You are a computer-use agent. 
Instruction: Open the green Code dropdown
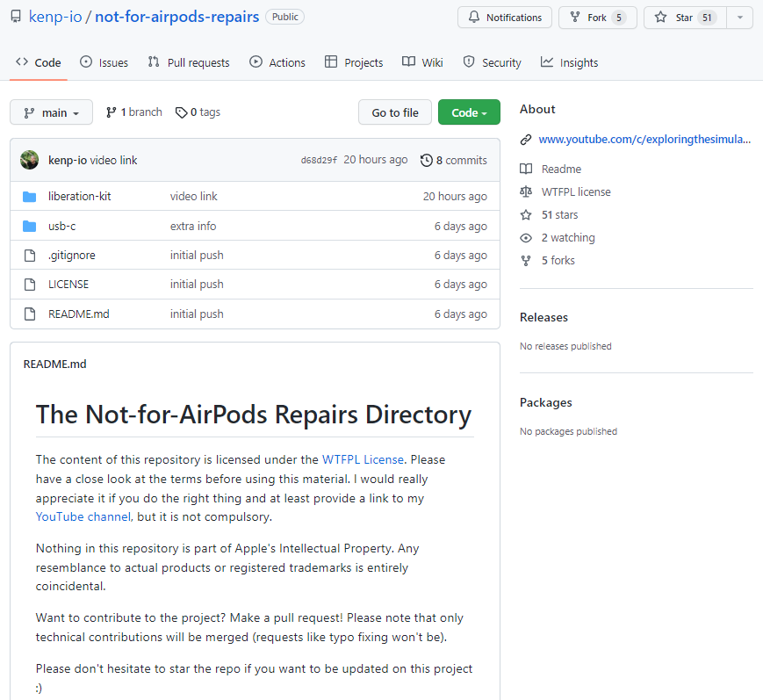point(469,112)
